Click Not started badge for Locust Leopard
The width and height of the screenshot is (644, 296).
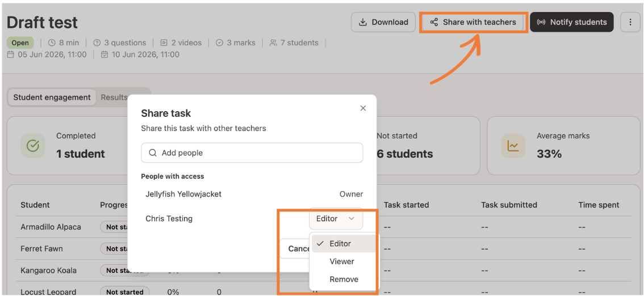(x=125, y=292)
